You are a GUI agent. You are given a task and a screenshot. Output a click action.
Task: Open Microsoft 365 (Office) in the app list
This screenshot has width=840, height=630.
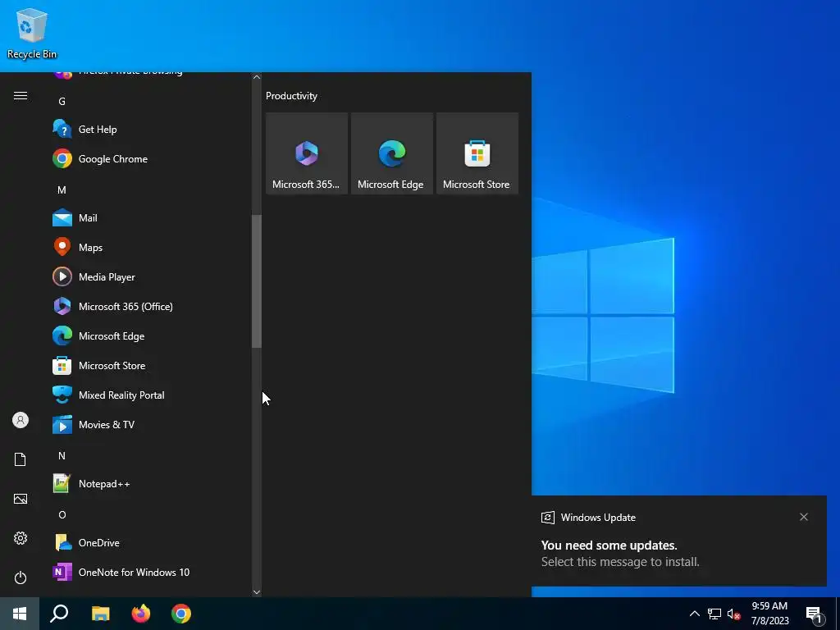(x=150, y=307)
